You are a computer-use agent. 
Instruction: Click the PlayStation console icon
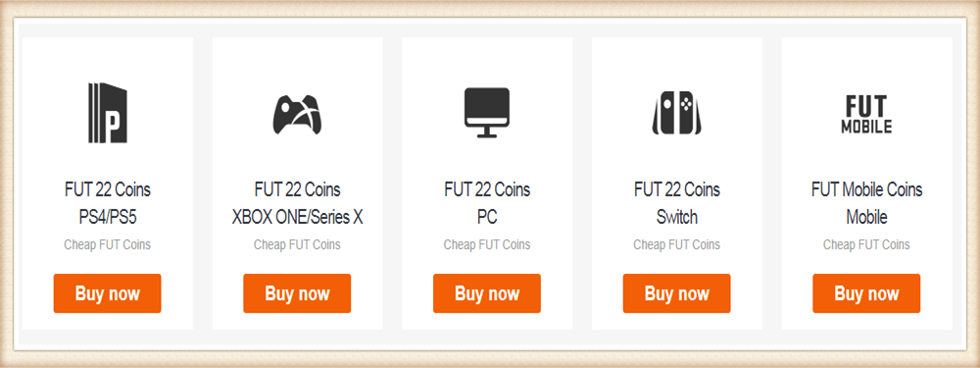pyautogui.click(x=108, y=113)
